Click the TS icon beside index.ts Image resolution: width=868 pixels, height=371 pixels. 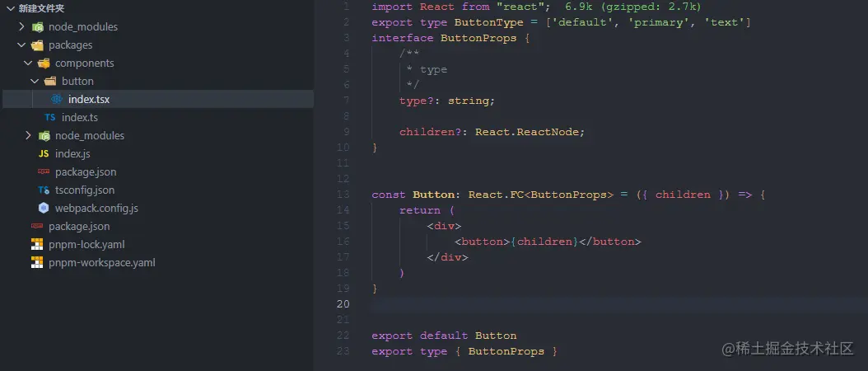[49, 118]
